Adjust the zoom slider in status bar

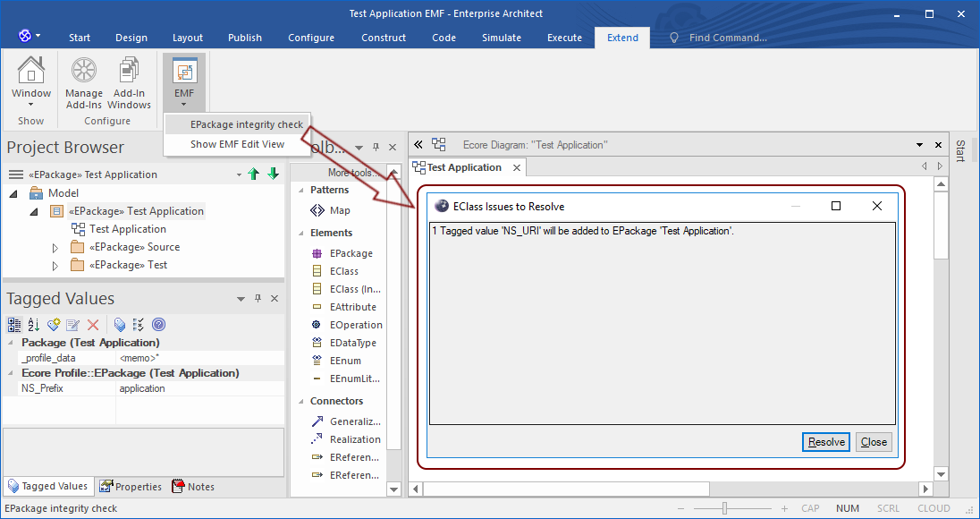[725, 508]
